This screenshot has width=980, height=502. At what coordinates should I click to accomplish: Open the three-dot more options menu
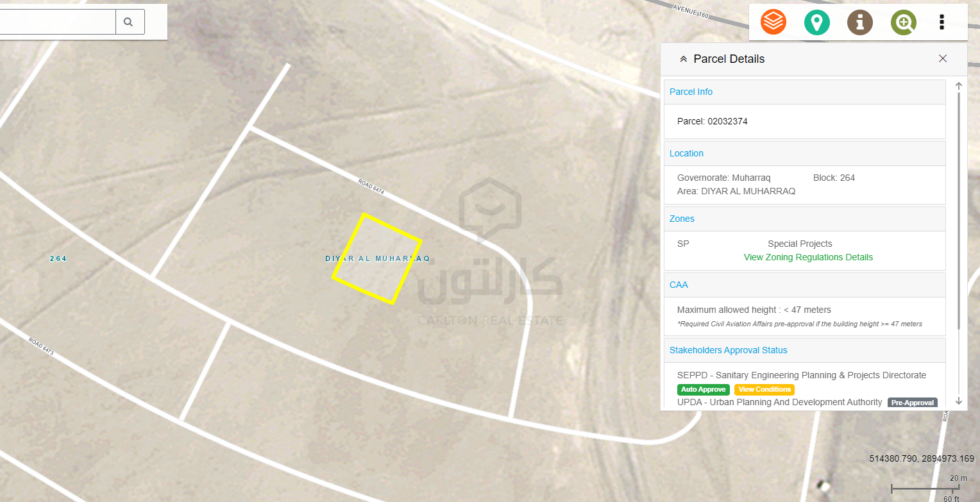[942, 22]
